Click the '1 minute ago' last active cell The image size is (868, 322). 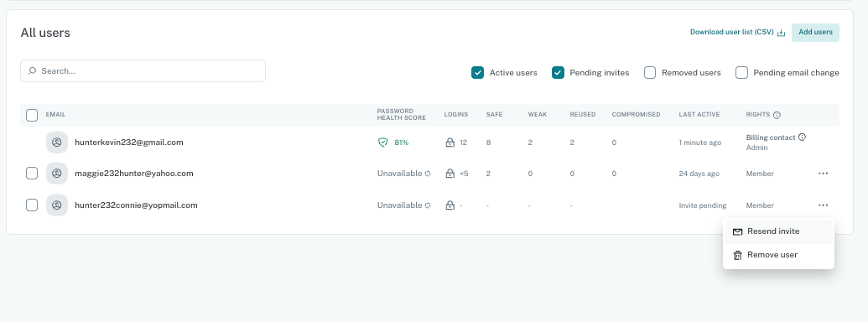pos(700,143)
